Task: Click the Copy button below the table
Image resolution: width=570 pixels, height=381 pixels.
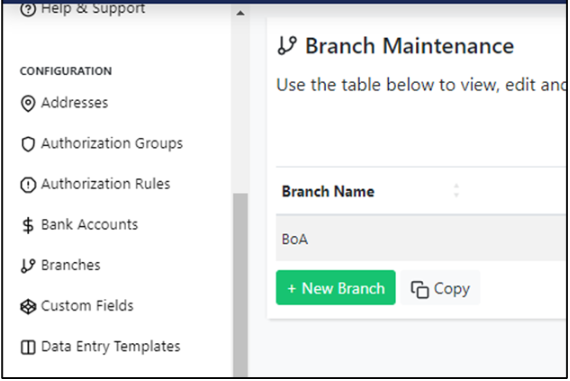Action: (x=440, y=288)
